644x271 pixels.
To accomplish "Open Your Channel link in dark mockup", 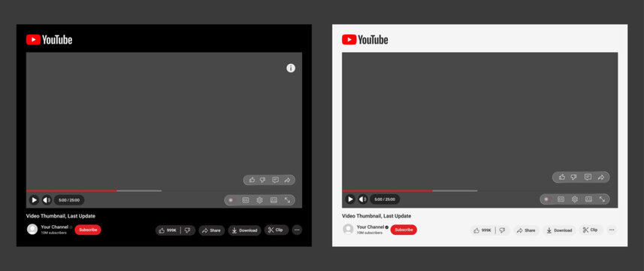I will tap(55, 227).
